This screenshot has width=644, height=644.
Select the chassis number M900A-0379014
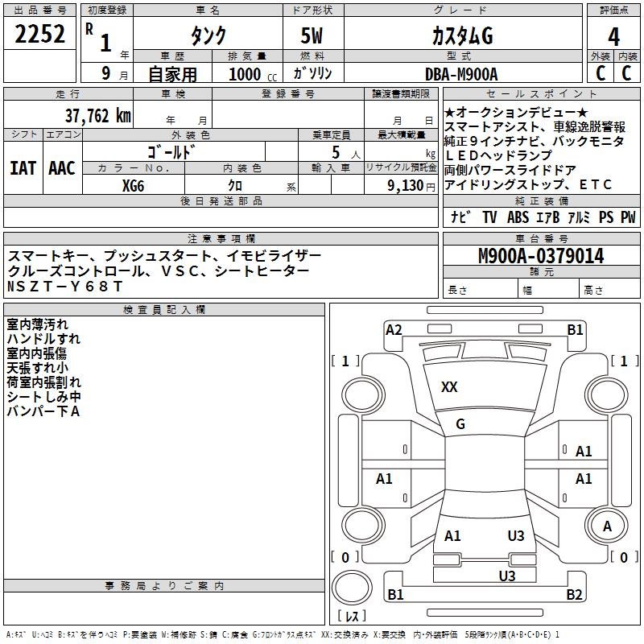coord(541,256)
